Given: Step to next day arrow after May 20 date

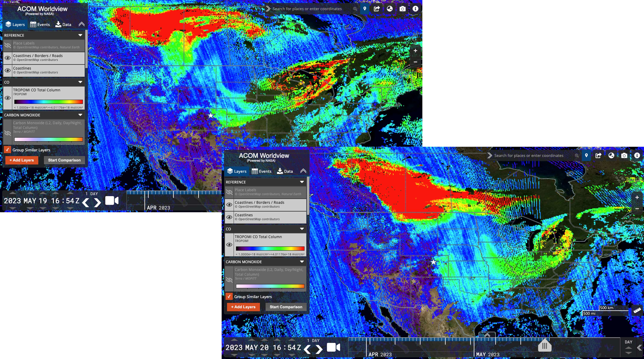Looking at the screenshot, I should (319, 349).
